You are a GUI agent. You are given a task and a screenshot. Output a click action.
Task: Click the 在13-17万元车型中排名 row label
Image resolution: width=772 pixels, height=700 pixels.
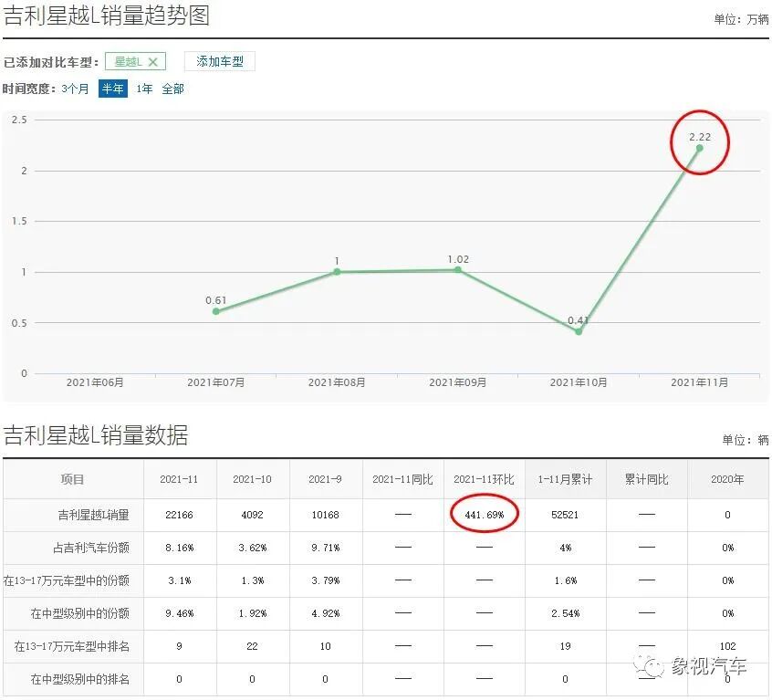72,646
